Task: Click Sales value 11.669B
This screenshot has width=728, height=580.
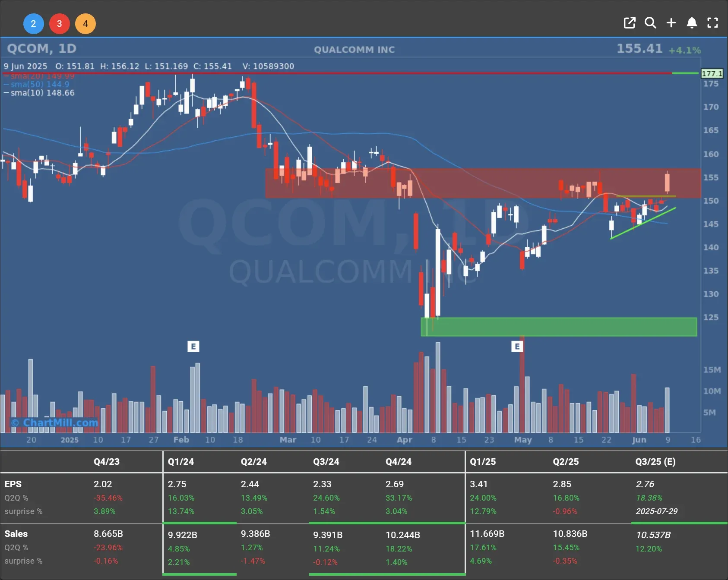Action: pyautogui.click(x=487, y=534)
